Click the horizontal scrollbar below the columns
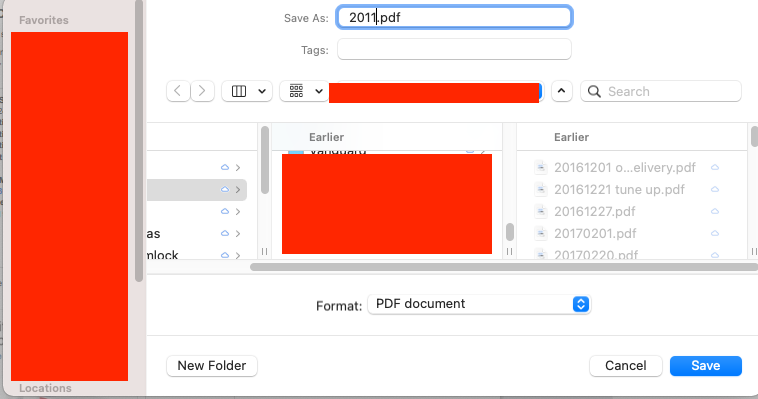The width and height of the screenshot is (758, 399). click(504, 267)
